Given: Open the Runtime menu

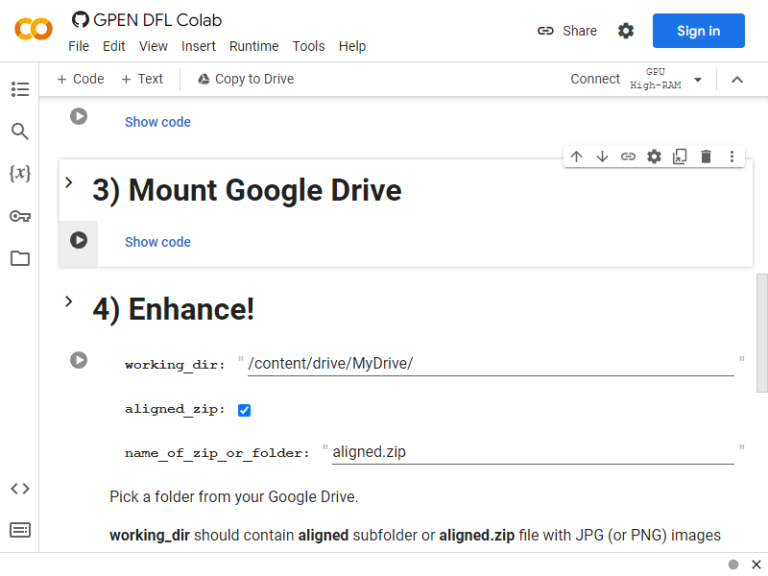Looking at the screenshot, I should (254, 46).
